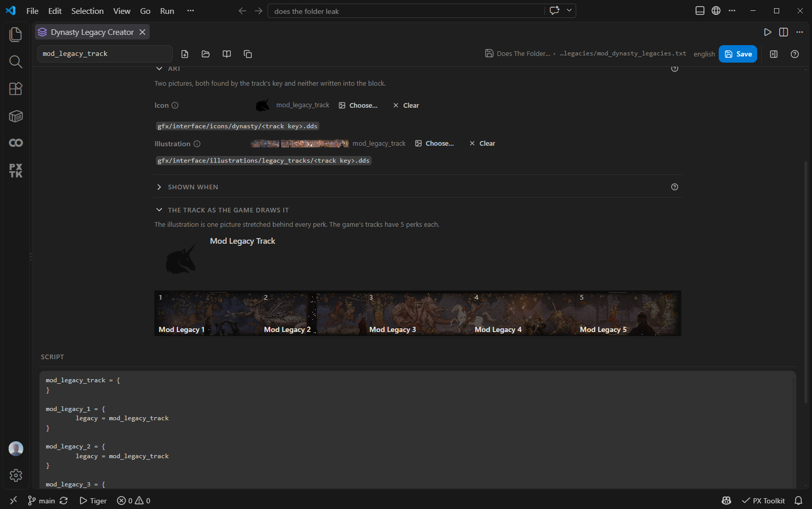Open the overflow menu after Run

click(x=191, y=11)
